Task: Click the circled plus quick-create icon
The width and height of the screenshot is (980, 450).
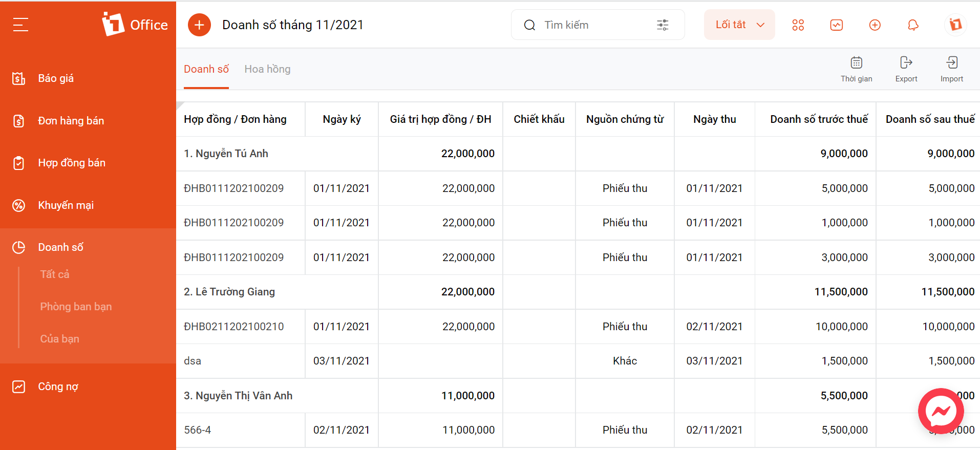Action: [x=875, y=25]
